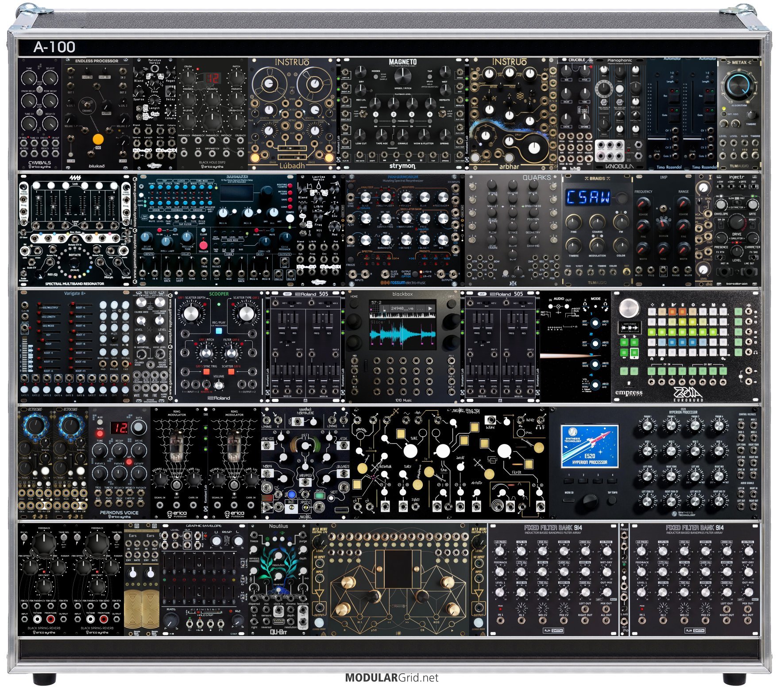Select the RATE knob on the Graphic Envelope
This screenshot has width=784, height=687.
tap(171, 621)
